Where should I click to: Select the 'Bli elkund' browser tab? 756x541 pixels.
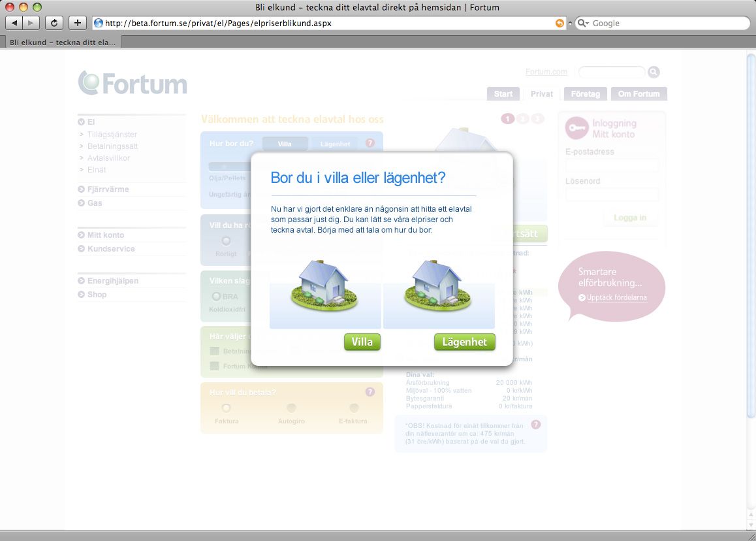point(62,42)
